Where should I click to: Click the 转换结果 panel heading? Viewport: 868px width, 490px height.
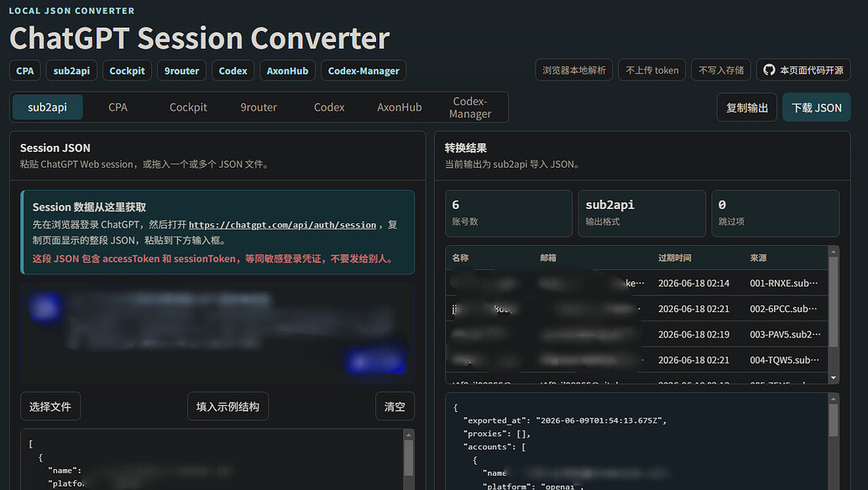click(466, 148)
